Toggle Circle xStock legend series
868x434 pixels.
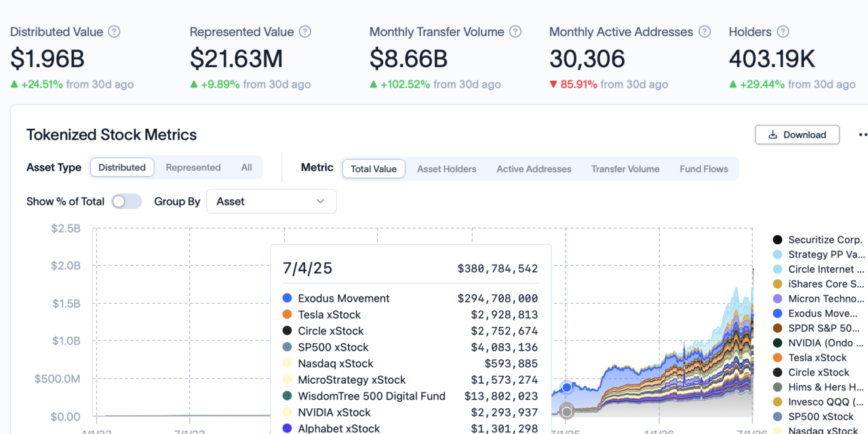810,372
